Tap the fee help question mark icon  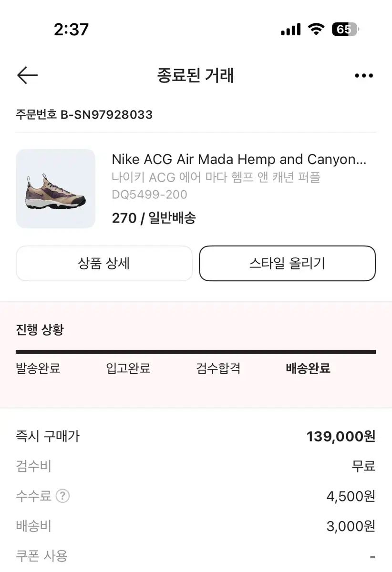pyautogui.click(x=62, y=496)
